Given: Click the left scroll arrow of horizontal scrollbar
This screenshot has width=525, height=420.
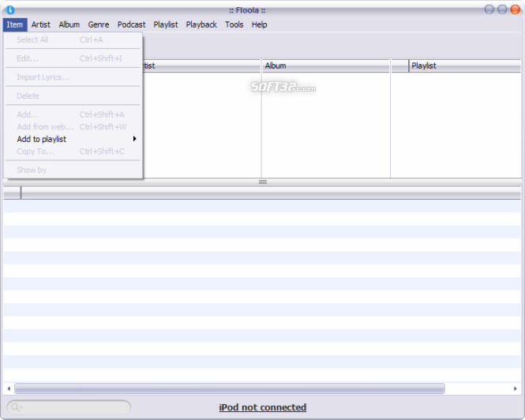Looking at the screenshot, I should [9, 388].
